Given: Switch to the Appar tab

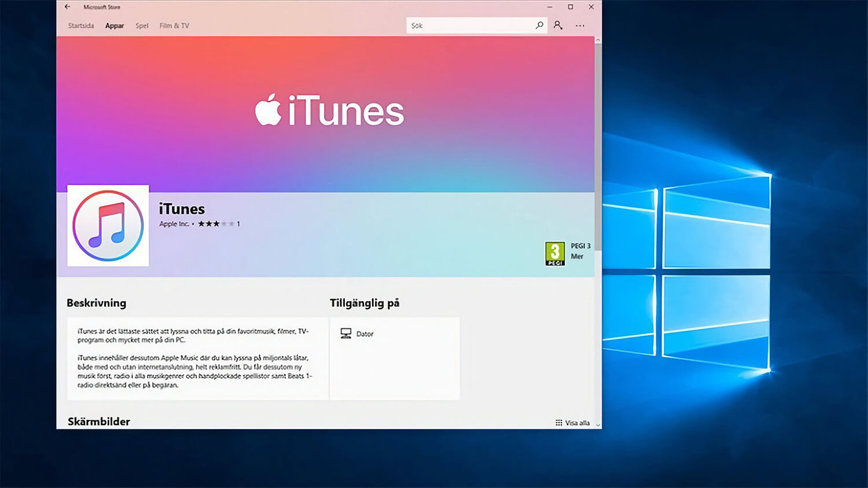Looking at the screenshot, I should point(115,25).
